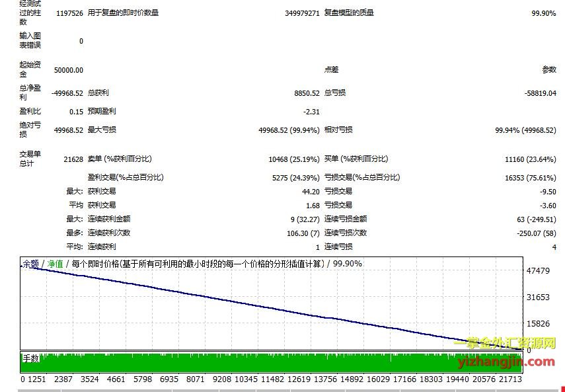Click the green lot-size volume bars

point(264,365)
